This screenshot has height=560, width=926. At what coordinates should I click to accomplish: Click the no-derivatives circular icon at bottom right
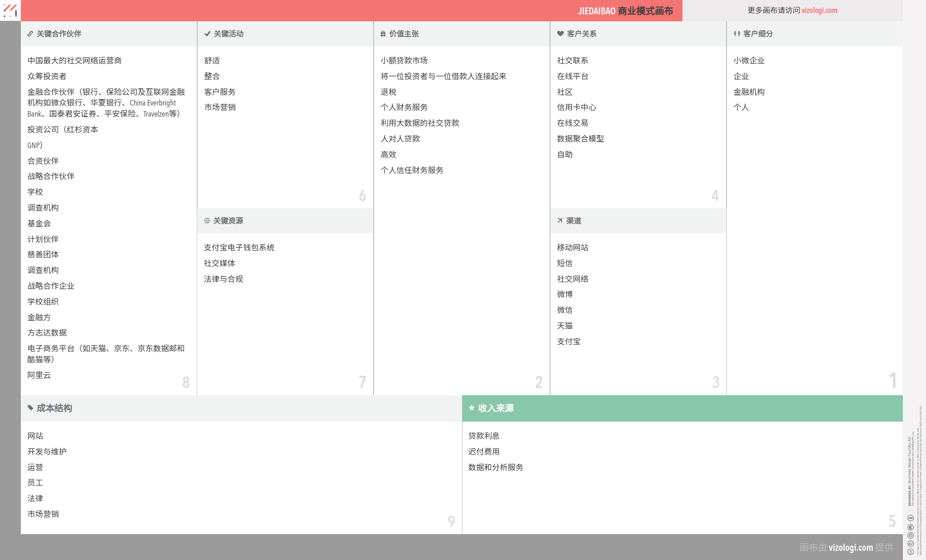[910, 517]
